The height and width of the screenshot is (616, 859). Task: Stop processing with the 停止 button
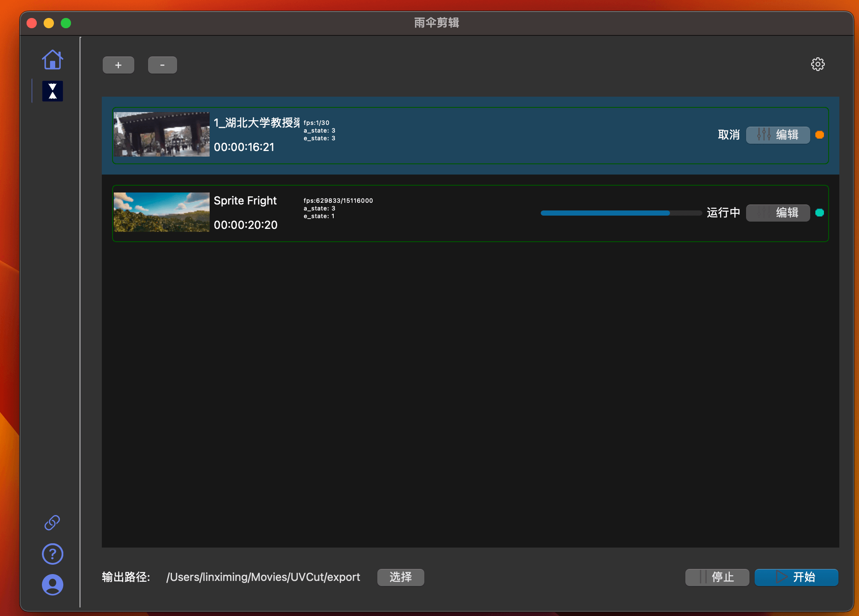coord(717,577)
